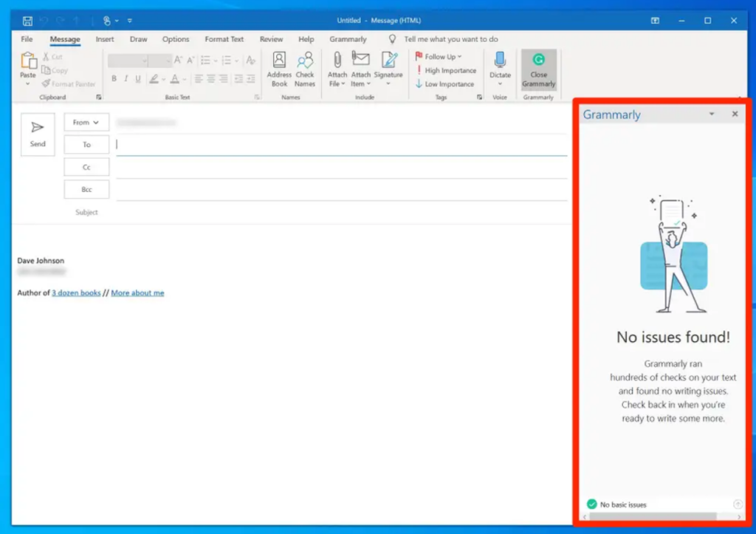Toggle Low Importance tag
Viewport: 756px width, 534px height.
click(444, 84)
